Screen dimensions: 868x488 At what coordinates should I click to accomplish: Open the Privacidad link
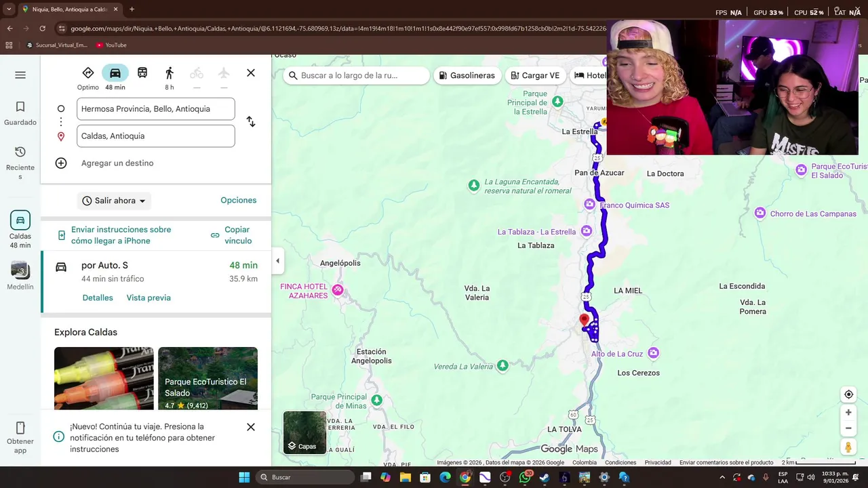coord(658,462)
